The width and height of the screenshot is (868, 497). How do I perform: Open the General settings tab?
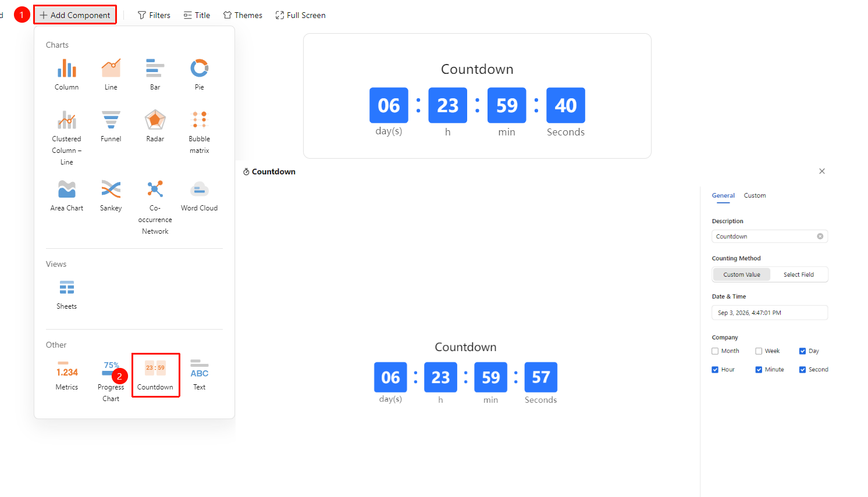coord(723,196)
